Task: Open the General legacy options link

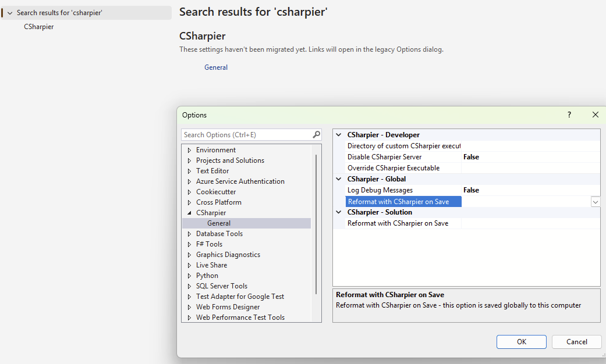Action: (216, 67)
